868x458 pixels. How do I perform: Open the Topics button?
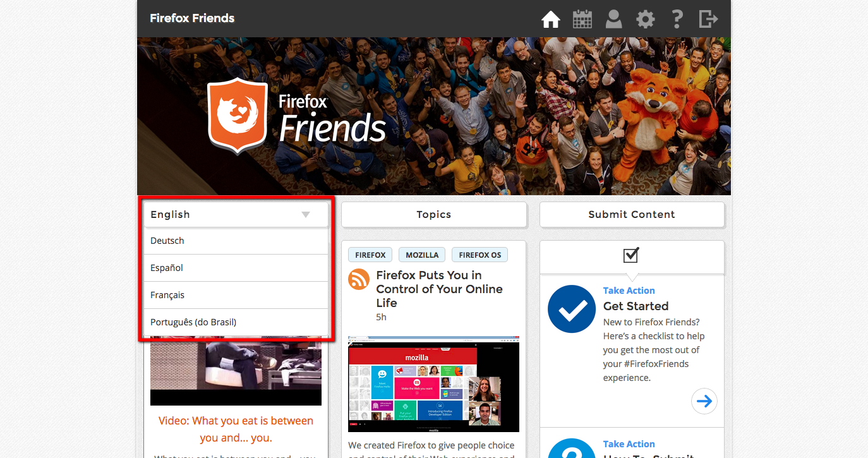(x=434, y=214)
